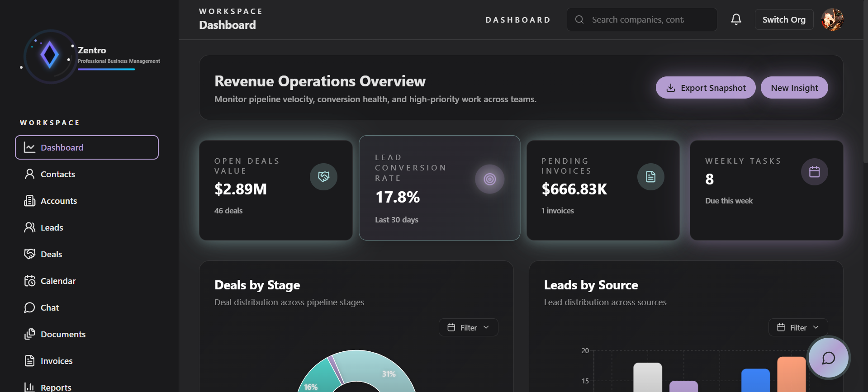Click the '46 deals' text
The image size is (868, 392).
pos(228,211)
